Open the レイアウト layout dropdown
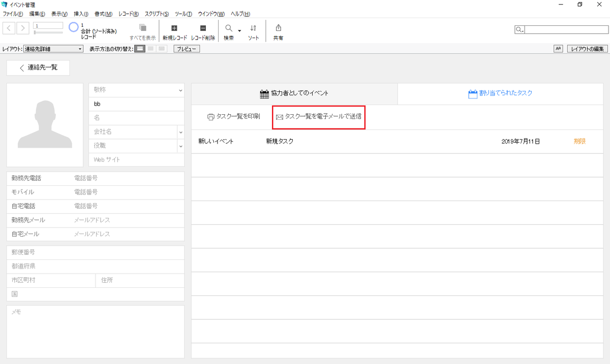Image resolution: width=610 pixels, height=364 pixels. coord(53,48)
